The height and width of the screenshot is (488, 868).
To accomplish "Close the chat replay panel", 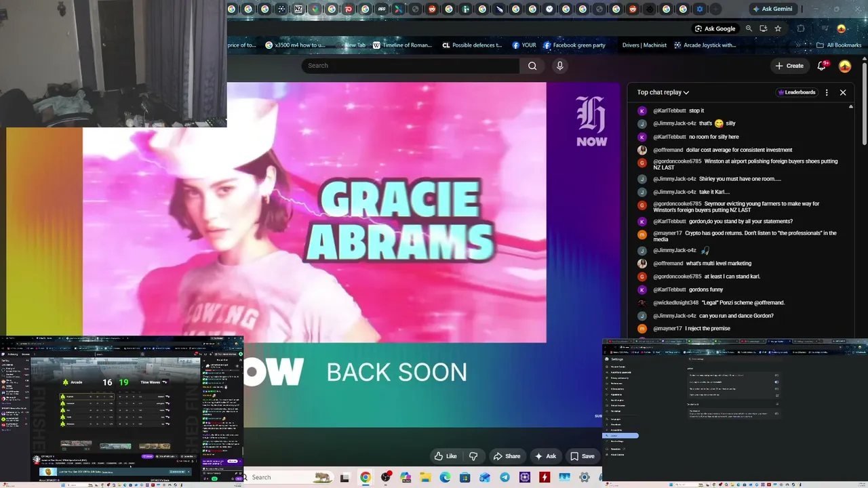I will click(x=843, y=92).
